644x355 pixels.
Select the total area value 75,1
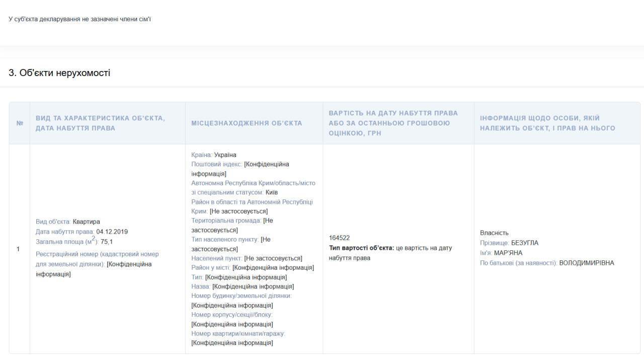tap(107, 242)
